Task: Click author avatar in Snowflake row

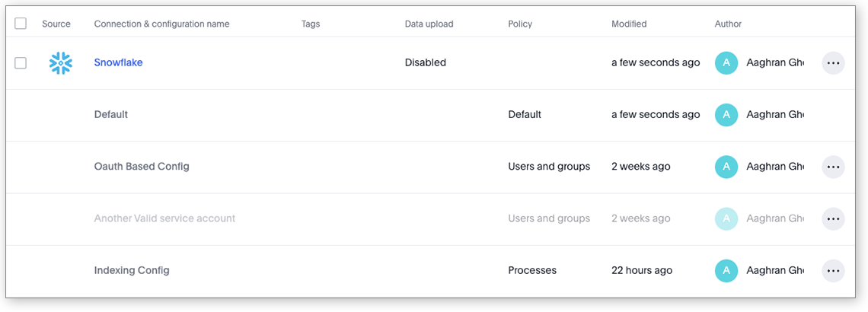Action: tap(726, 63)
